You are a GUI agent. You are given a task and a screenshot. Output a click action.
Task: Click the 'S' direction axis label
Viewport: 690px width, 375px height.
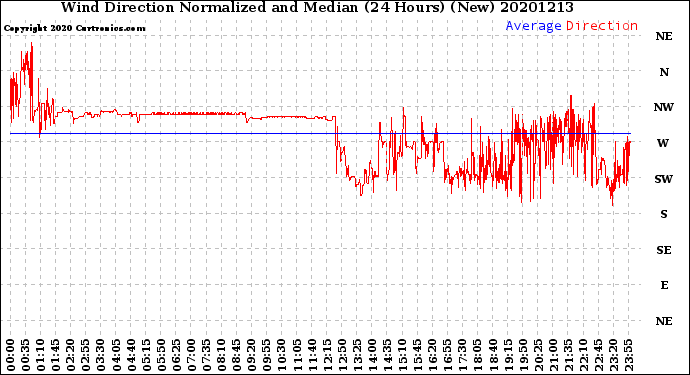pyautogui.click(x=664, y=214)
